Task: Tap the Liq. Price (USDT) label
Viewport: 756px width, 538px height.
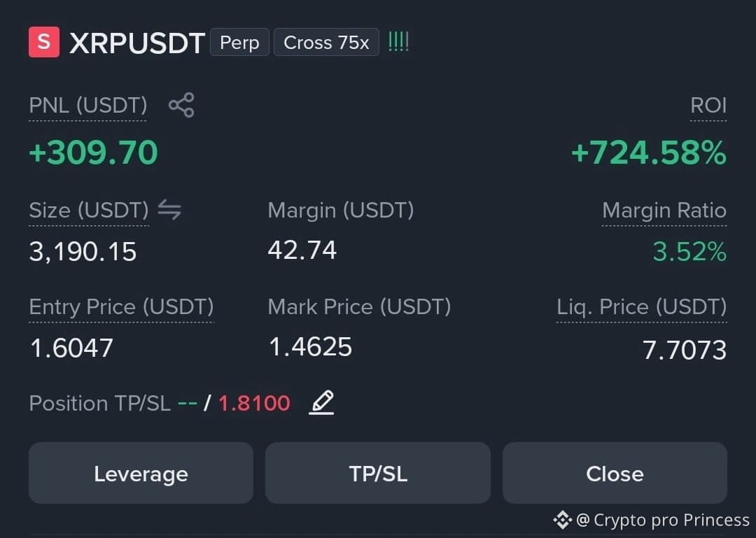Action: point(642,307)
